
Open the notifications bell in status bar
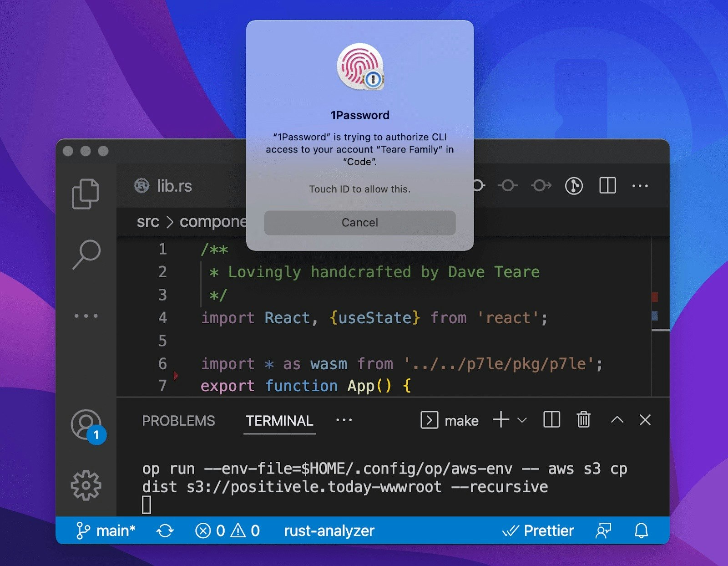coord(642,530)
